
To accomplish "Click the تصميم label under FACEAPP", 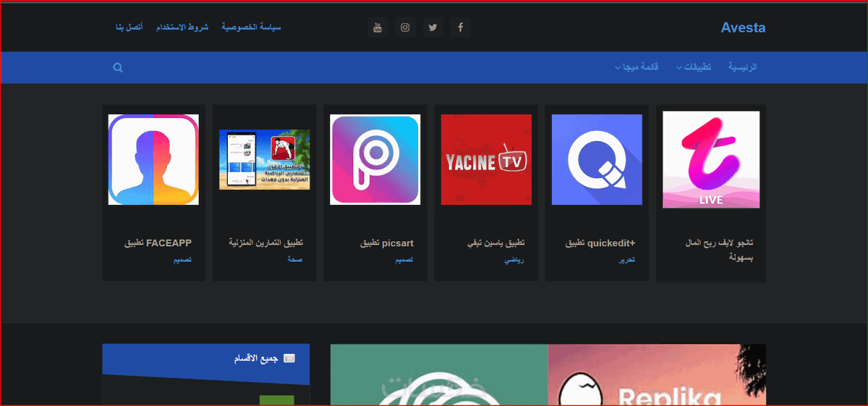I will click(x=182, y=260).
